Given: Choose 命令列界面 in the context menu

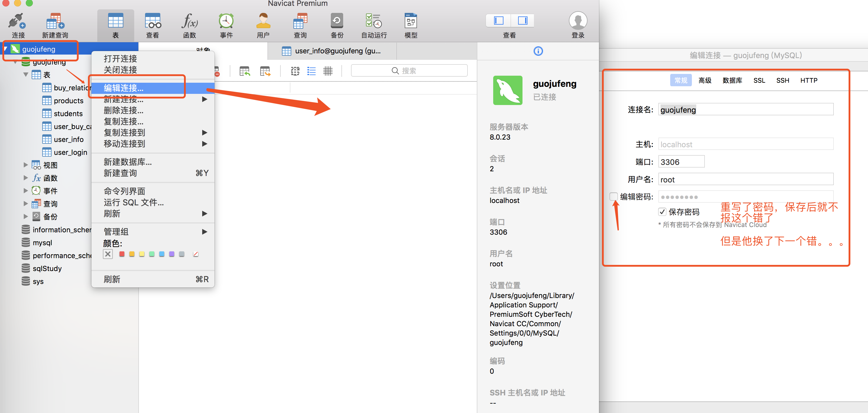Looking at the screenshot, I should (x=153, y=191).
